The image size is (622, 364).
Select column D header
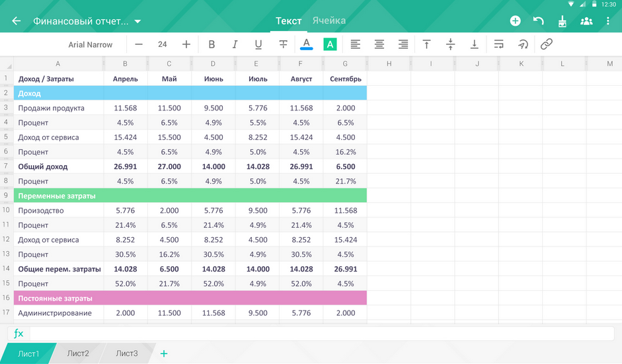click(213, 64)
